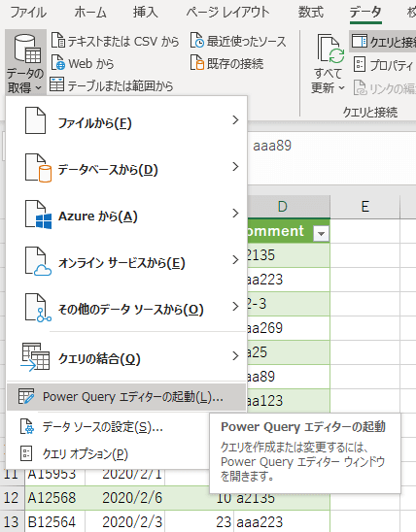416x532 pixels.
Task: Click the 既存の接続 button label
Action: click(235, 63)
